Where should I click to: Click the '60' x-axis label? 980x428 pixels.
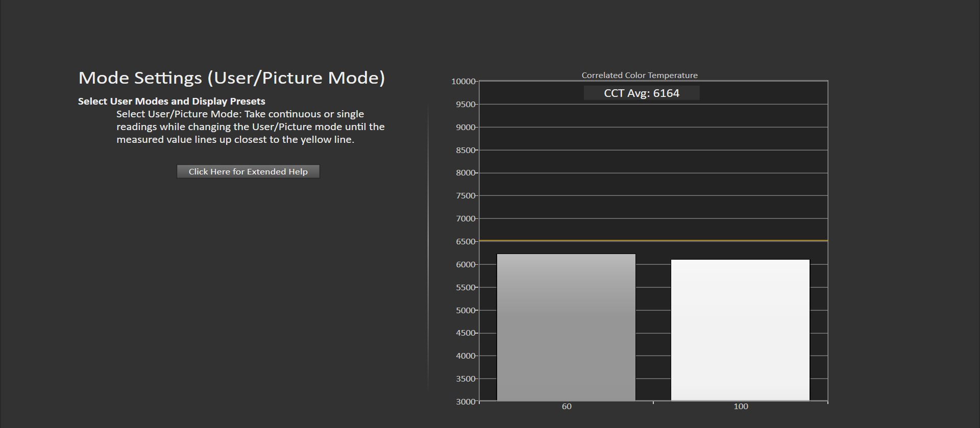[567, 407]
